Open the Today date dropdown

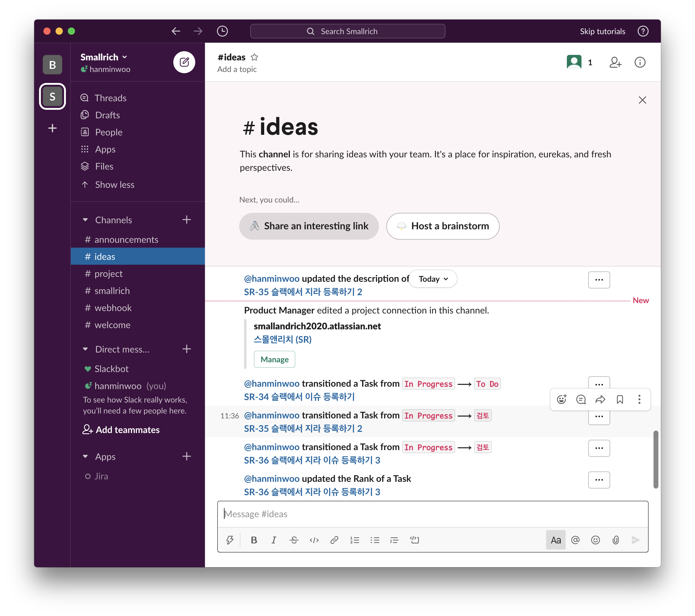(x=433, y=279)
